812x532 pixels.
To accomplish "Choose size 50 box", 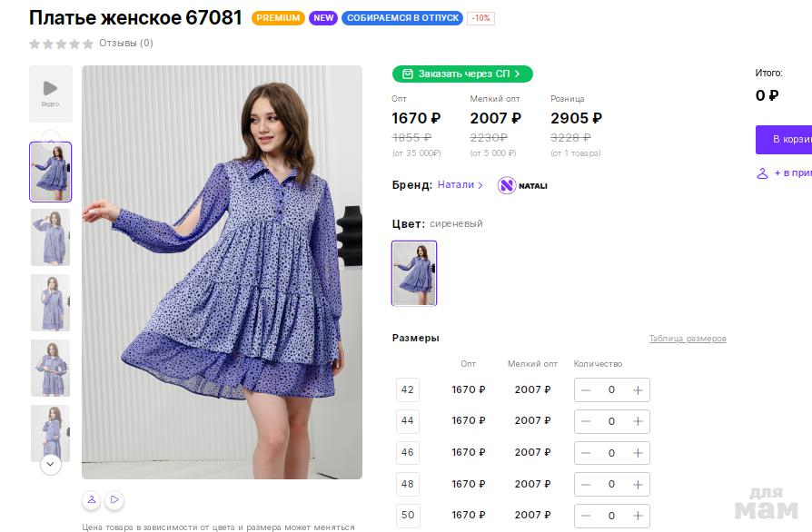I will [407, 515].
